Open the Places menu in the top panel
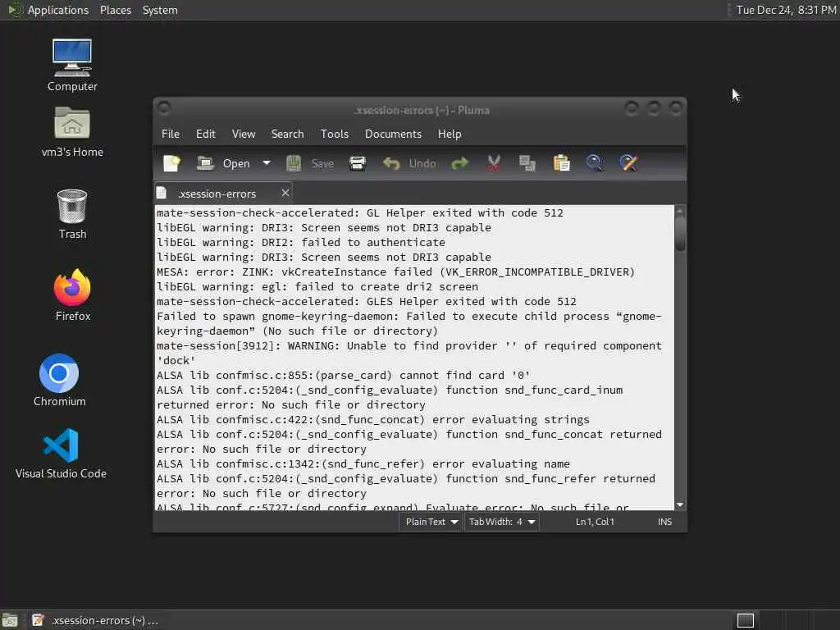Screen dimensions: 840x630 click(115, 10)
